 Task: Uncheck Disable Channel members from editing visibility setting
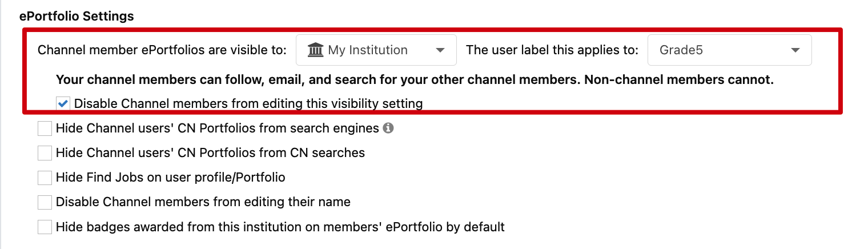coord(63,104)
